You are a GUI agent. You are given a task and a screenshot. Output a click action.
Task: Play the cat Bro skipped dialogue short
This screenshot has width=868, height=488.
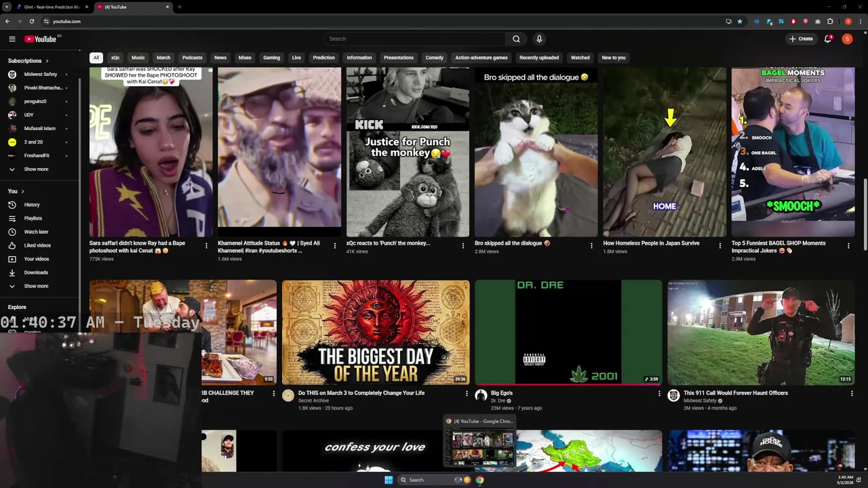pos(536,152)
